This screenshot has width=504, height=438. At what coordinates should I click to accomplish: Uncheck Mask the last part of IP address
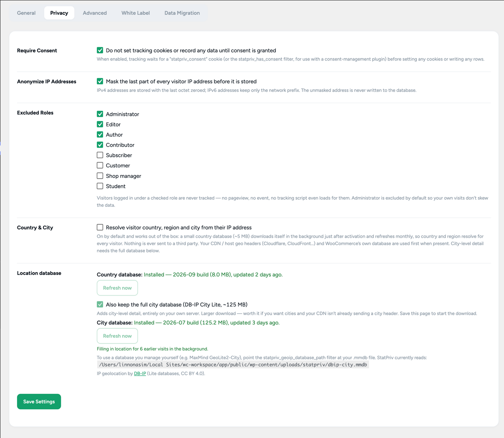pos(100,81)
